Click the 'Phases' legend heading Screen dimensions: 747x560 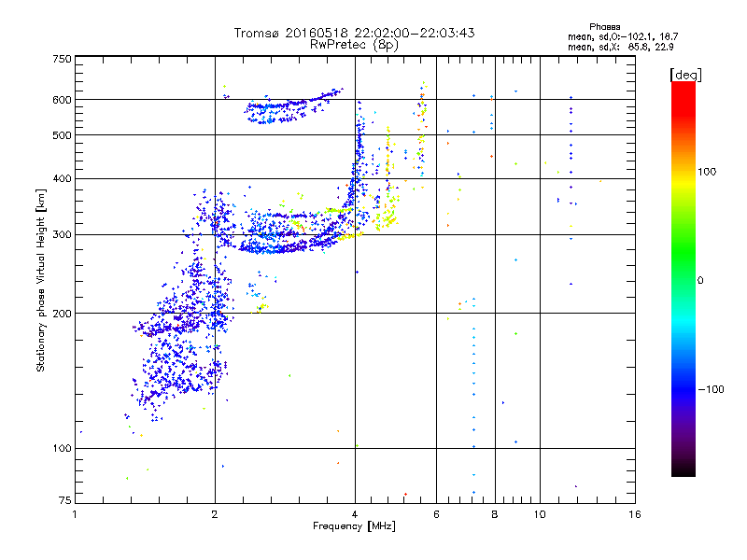(x=604, y=27)
